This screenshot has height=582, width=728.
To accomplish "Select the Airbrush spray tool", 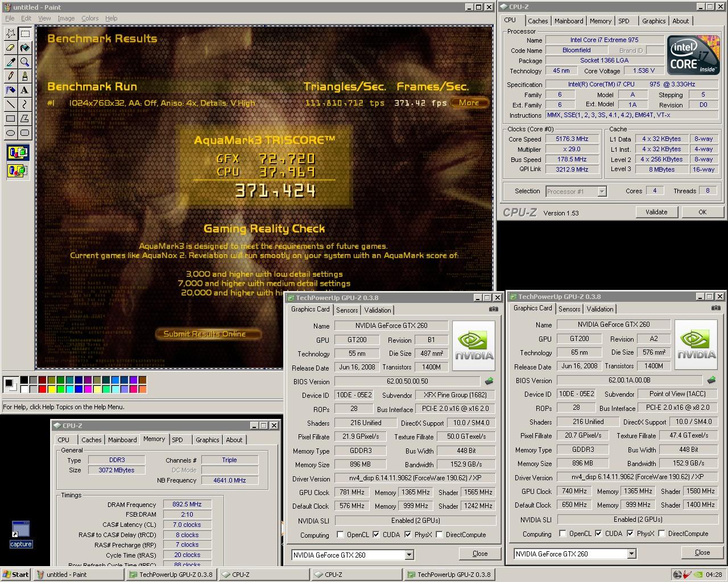I will coord(11,90).
